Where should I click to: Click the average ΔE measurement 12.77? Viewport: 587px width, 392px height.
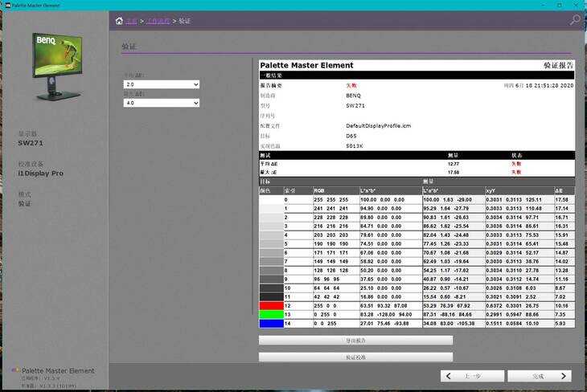453,164
